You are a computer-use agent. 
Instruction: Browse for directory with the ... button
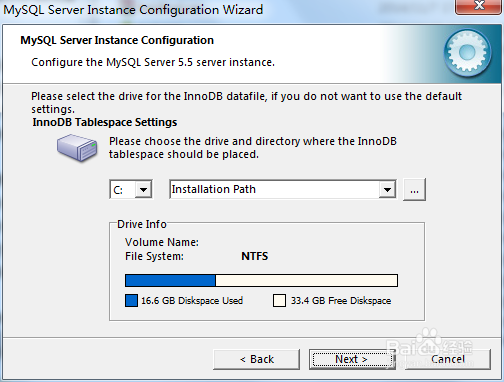[x=414, y=190]
